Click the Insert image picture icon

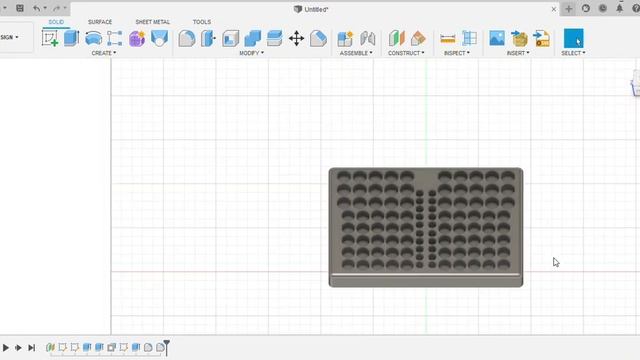(497, 38)
